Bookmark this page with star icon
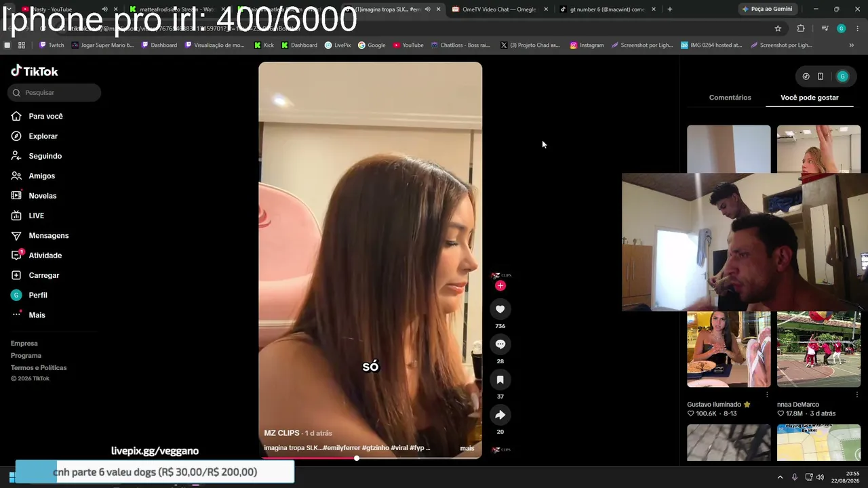868x488 pixels. pyautogui.click(x=778, y=28)
